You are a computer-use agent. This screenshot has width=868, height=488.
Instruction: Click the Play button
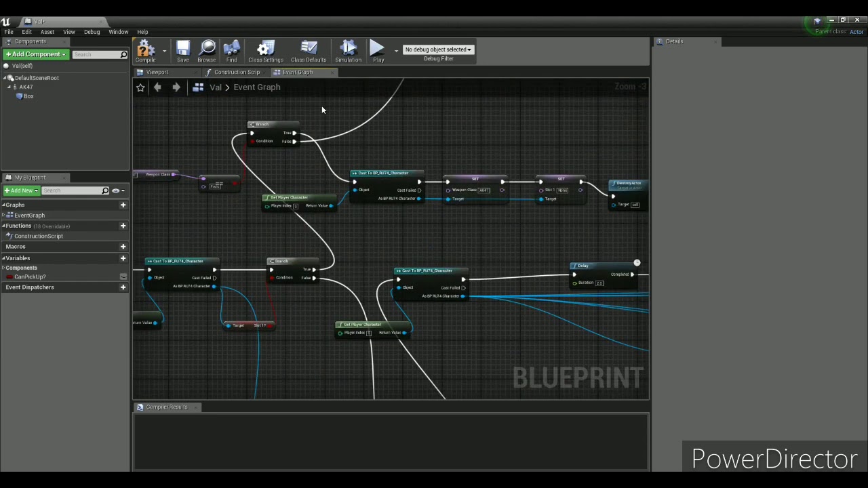(x=378, y=51)
